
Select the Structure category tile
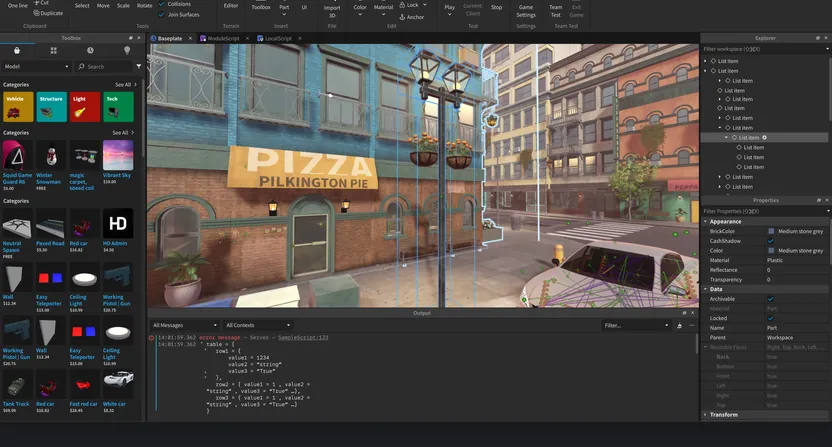tap(51, 107)
